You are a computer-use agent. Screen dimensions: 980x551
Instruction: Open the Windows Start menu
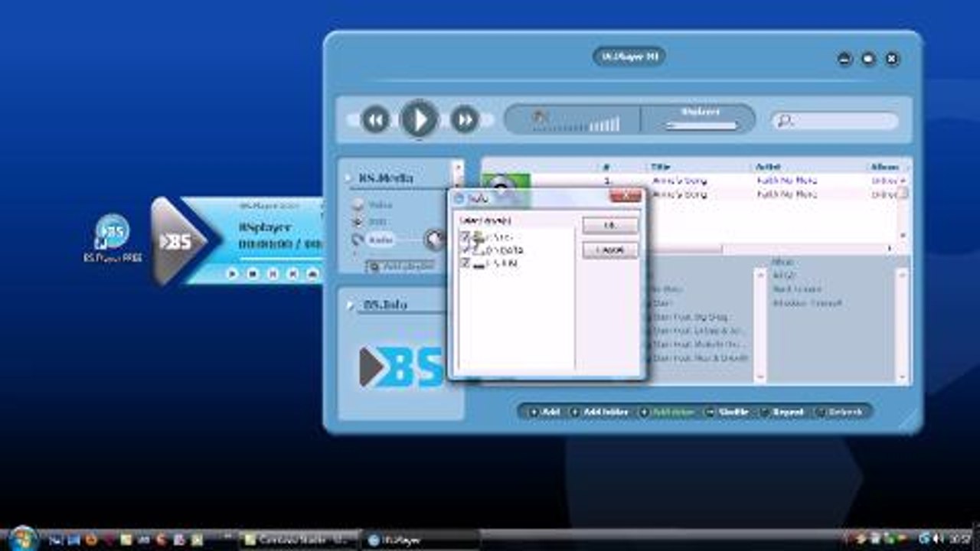(22, 537)
